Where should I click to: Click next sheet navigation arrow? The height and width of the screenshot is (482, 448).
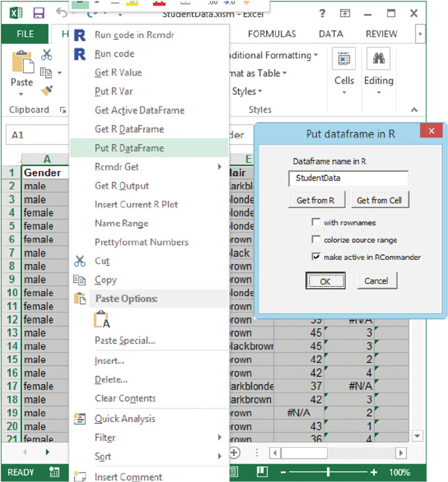pos(47,452)
